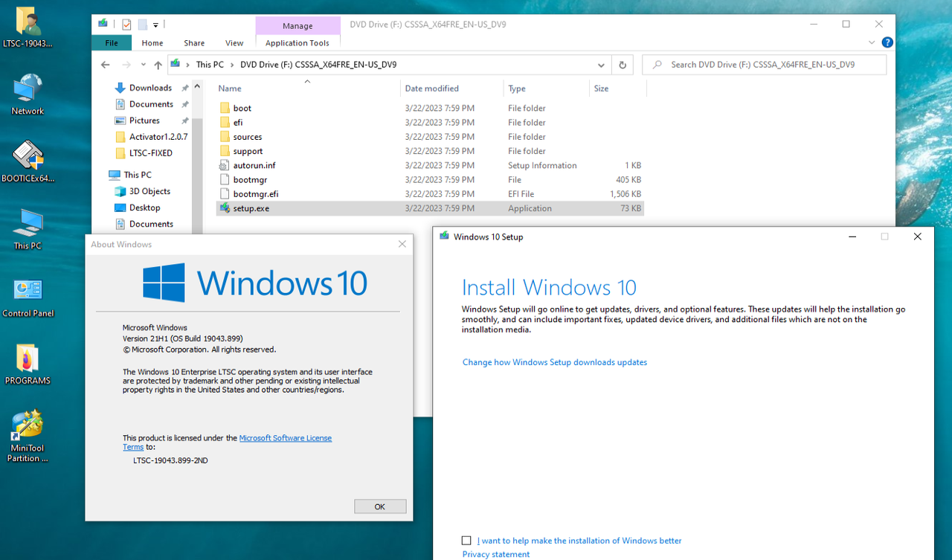Click the Properties quick access toolbar icon
The height and width of the screenshot is (560, 952).
point(126,25)
